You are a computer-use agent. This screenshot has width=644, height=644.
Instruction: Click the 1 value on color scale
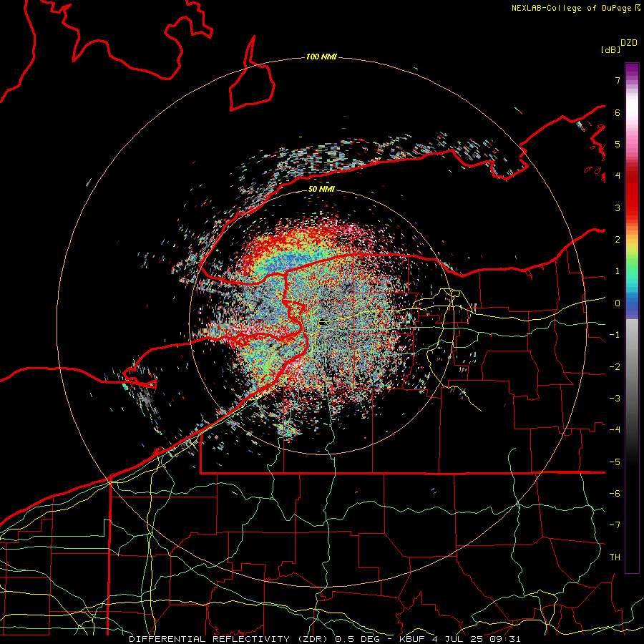point(618,271)
